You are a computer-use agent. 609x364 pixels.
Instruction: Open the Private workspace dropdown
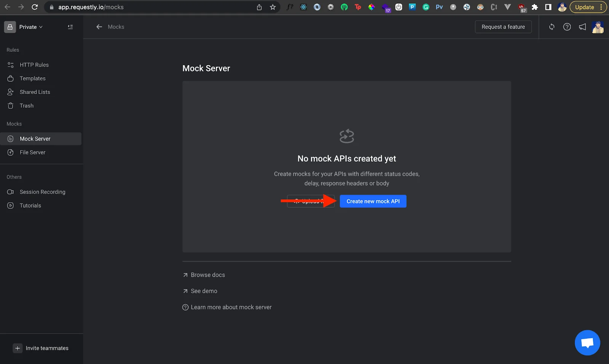pos(30,27)
